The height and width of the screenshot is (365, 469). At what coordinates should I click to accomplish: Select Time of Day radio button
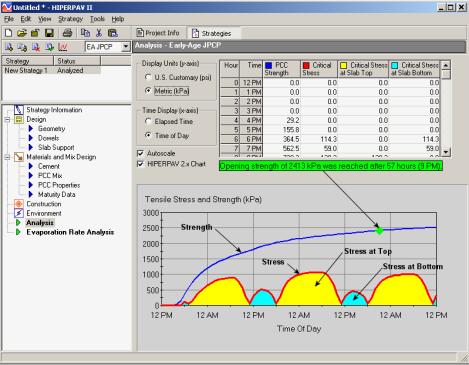point(148,135)
